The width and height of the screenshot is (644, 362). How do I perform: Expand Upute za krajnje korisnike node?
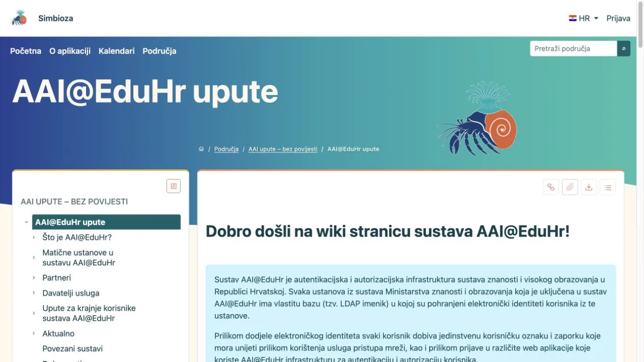(x=34, y=313)
